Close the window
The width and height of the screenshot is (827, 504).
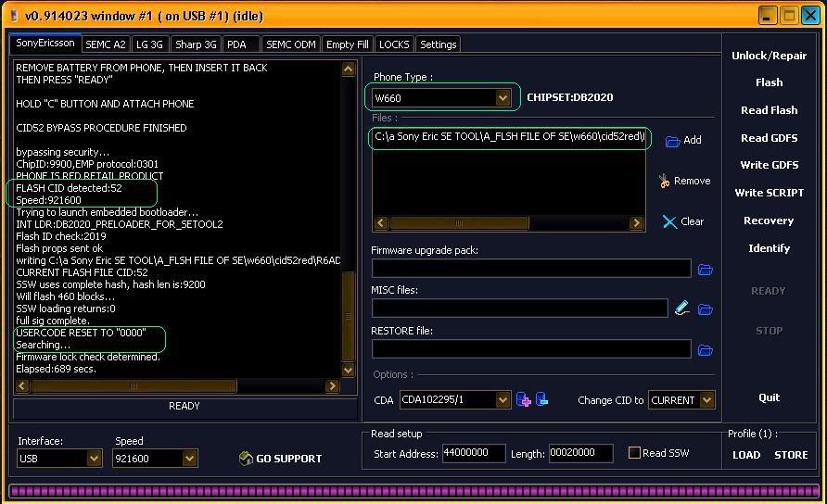tap(810, 16)
